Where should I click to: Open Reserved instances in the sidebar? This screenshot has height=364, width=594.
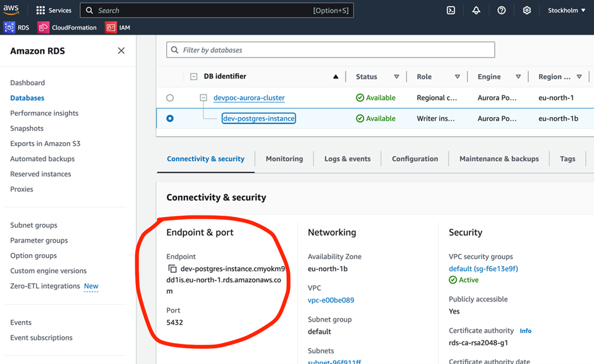pos(40,174)
